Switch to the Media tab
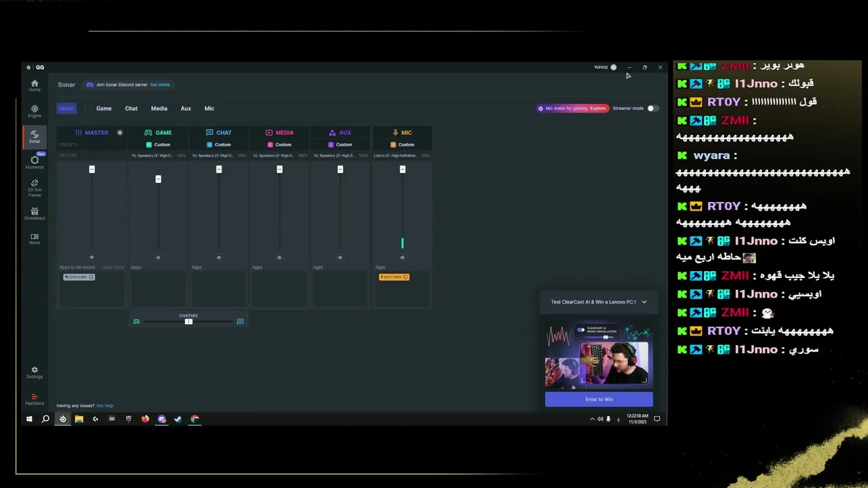868x488 pixels. (x=159, y=108)
